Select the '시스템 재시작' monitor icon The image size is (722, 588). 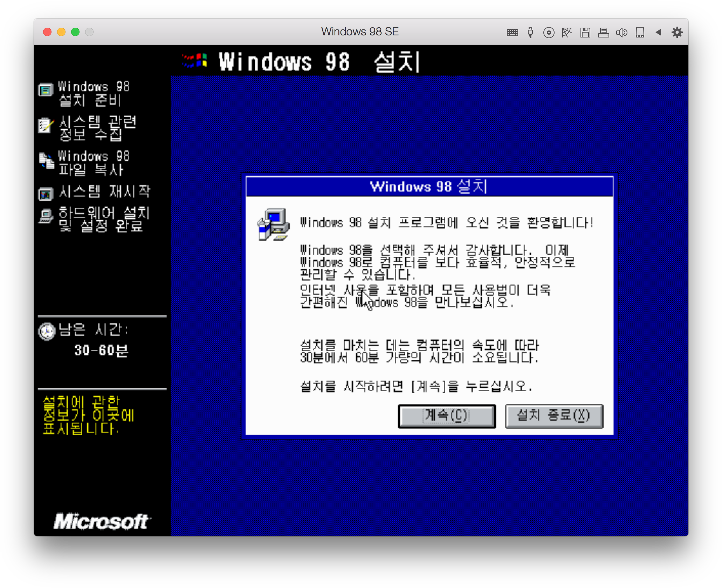[45, 194]
